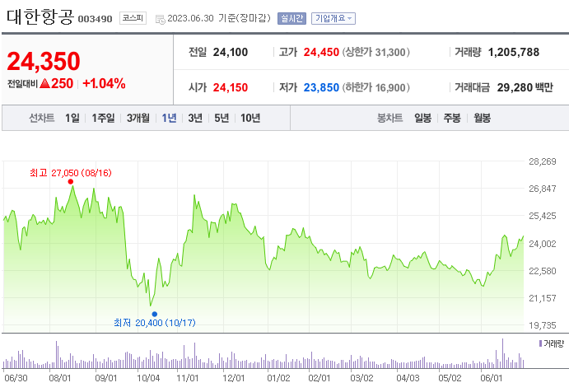This screenshot has height=392, width=569.
Task: Click the 고가 value 24,450
Action: [x=321, y=52]
